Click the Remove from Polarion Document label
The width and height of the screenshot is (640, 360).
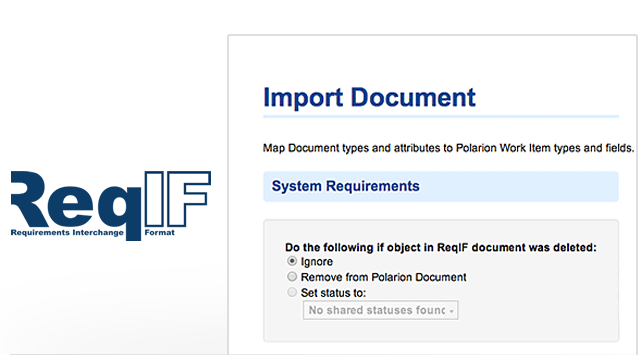click(x=383, y=277)
